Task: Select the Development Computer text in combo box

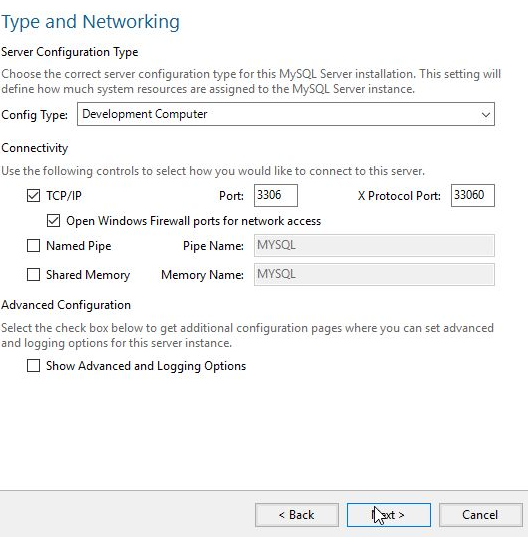Action: pos(144,114)
